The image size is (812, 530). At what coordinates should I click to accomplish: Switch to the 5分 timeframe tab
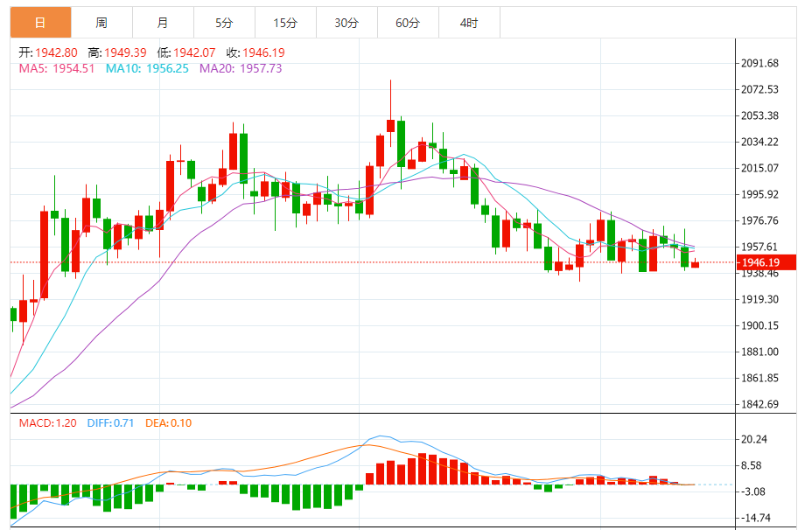224,23
